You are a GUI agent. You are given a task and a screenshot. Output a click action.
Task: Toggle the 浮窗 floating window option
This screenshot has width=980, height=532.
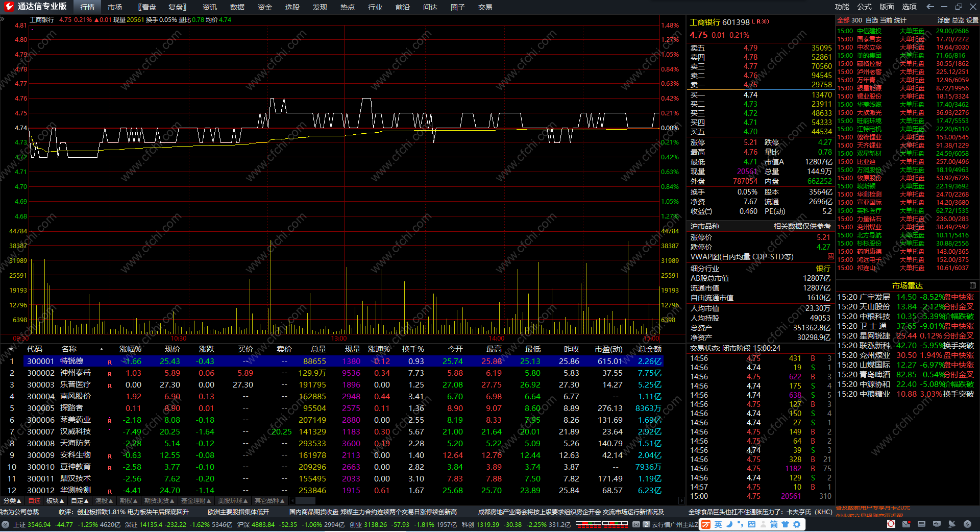pos(944,20)
